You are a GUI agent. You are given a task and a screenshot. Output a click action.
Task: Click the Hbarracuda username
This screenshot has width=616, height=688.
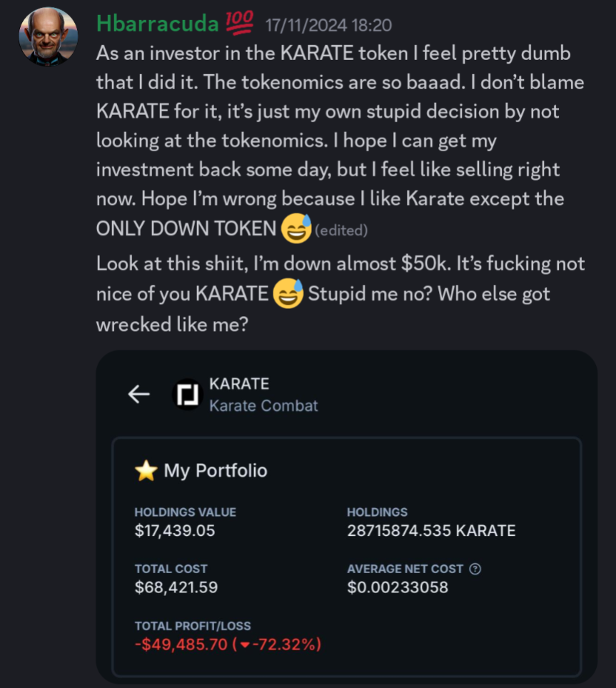[157, 24]
